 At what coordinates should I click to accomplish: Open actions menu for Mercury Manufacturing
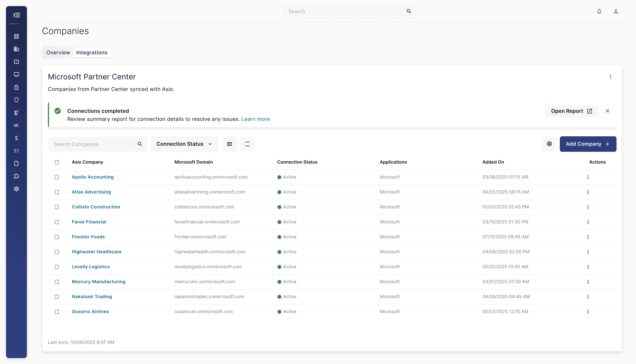tap(588, 282)
